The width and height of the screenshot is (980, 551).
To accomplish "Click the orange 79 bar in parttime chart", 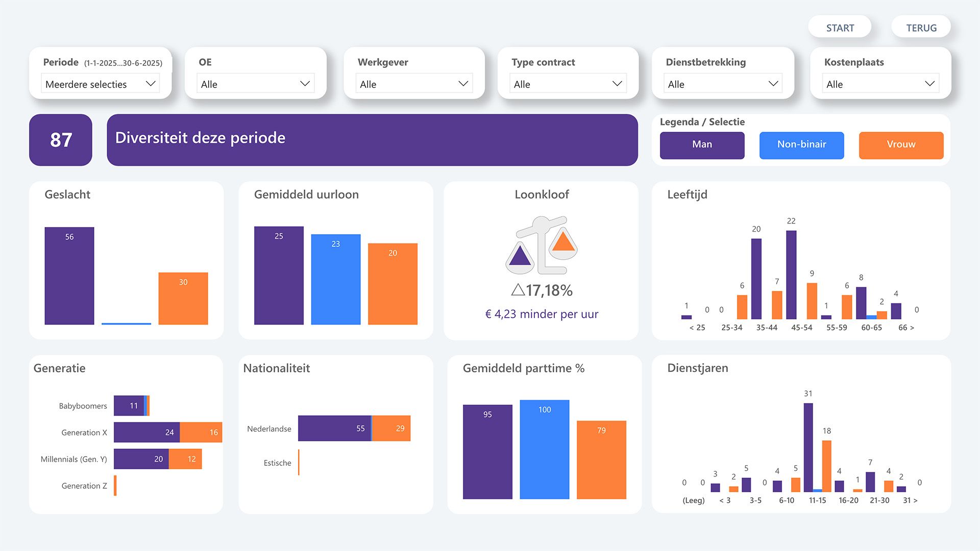I will tap(601, 460).
